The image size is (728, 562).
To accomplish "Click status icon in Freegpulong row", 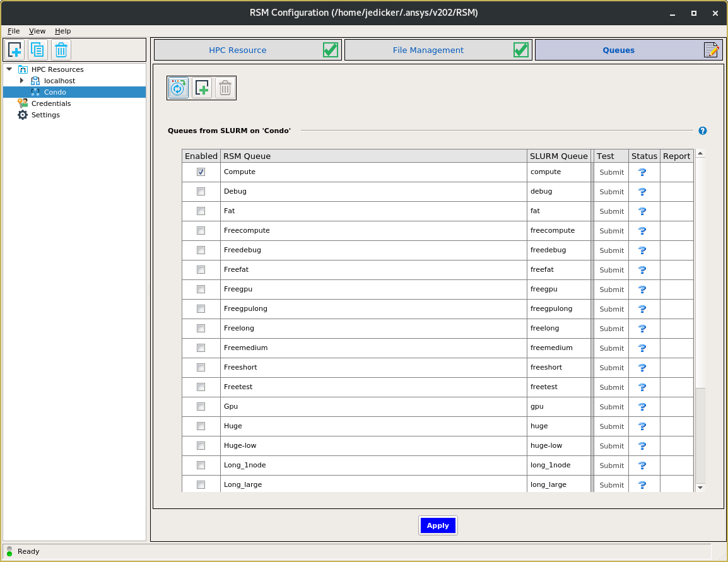I will (643, 308).
